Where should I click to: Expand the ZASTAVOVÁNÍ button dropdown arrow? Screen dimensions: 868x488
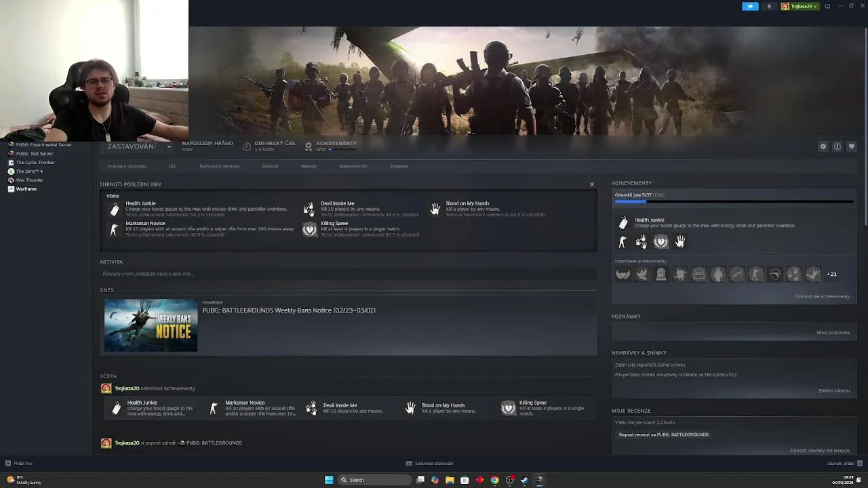(169, 146)
